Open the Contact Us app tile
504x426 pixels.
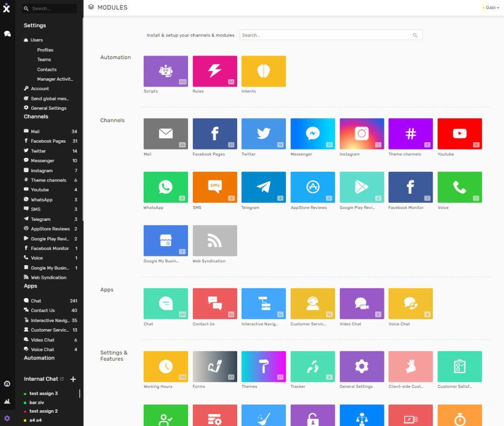(x=215, y=304)
